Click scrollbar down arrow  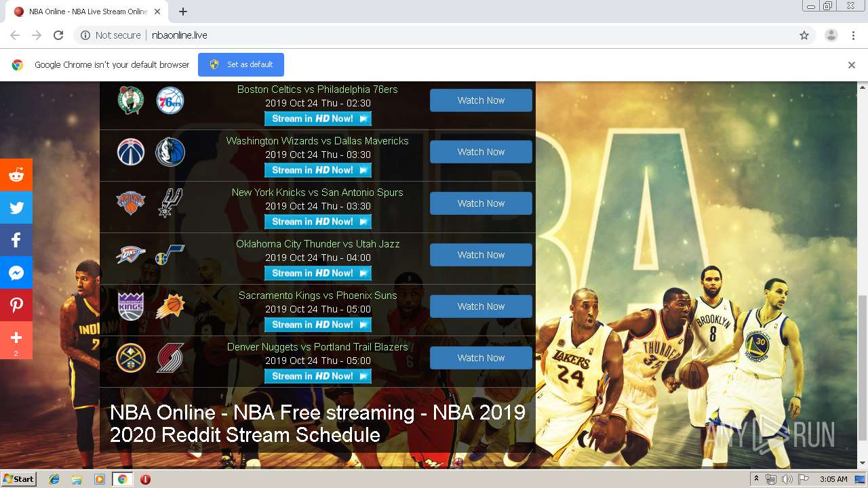[x=862, y=463]
